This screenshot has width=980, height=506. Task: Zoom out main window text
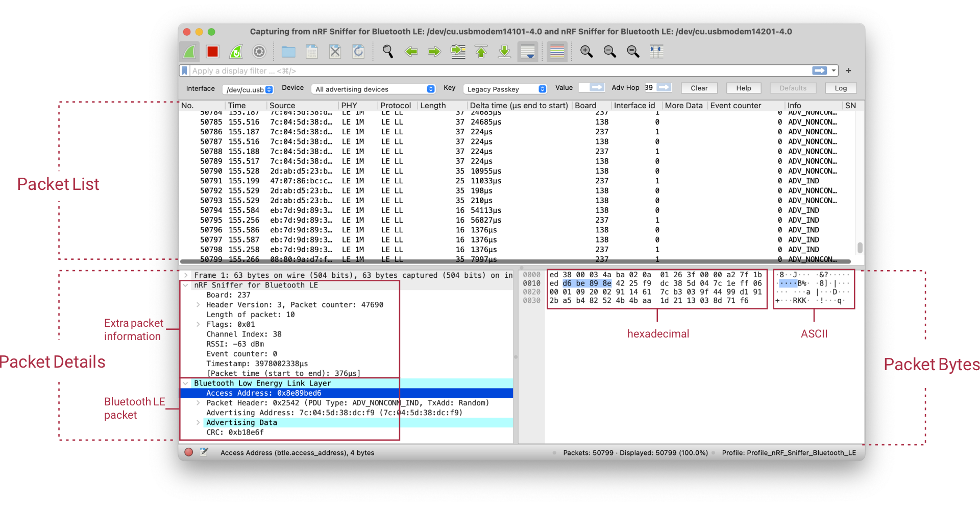pos(610,52)
